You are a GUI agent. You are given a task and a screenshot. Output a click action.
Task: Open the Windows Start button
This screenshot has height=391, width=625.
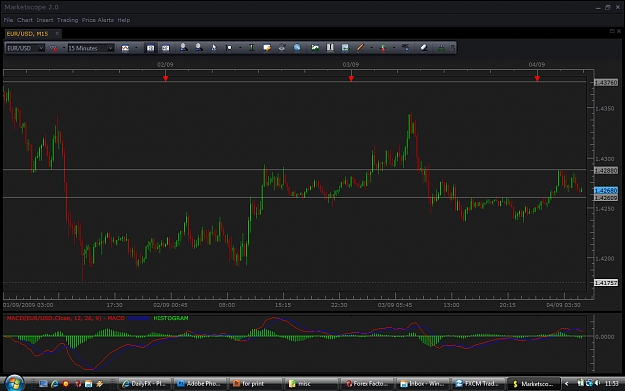pos(14,383)
